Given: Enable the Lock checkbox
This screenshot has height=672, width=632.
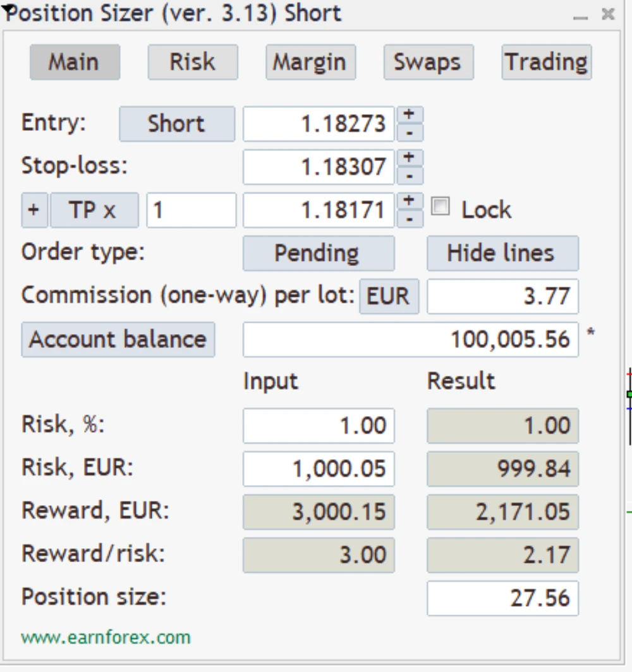Looking at the screenshot, I should (440, 207).
